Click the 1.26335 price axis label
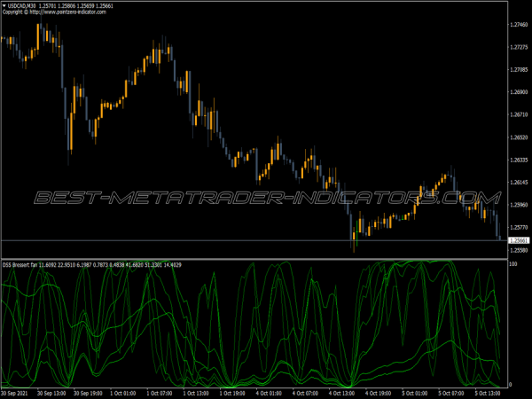 point(520,160)
